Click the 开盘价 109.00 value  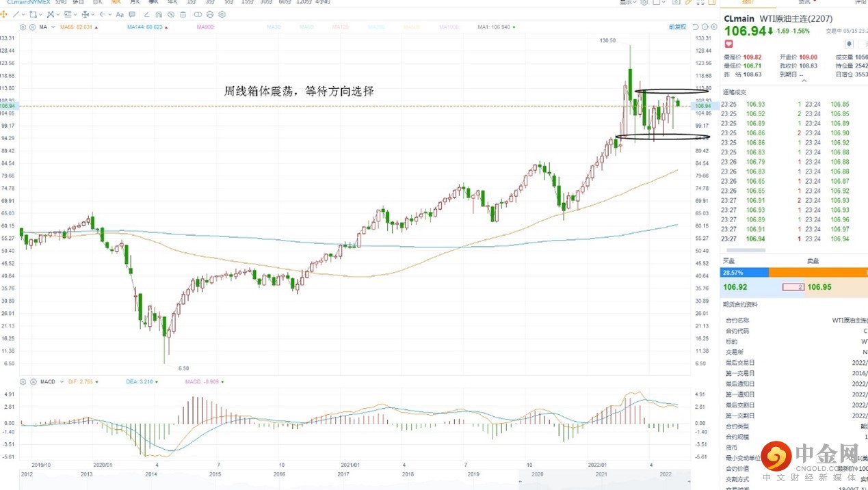pyautogui.click(x=807, y=57)
